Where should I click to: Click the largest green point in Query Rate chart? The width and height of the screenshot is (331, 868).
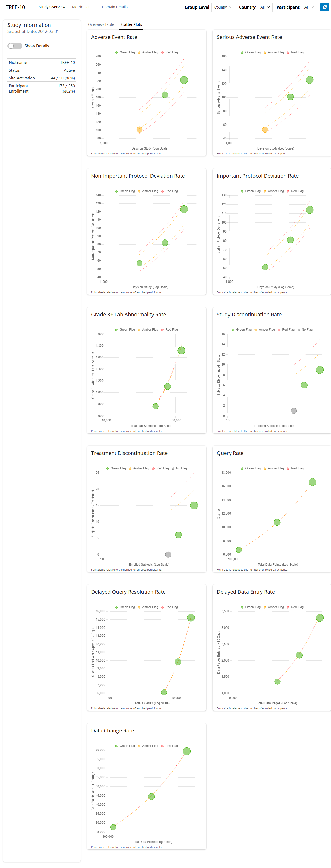[312, 482]
